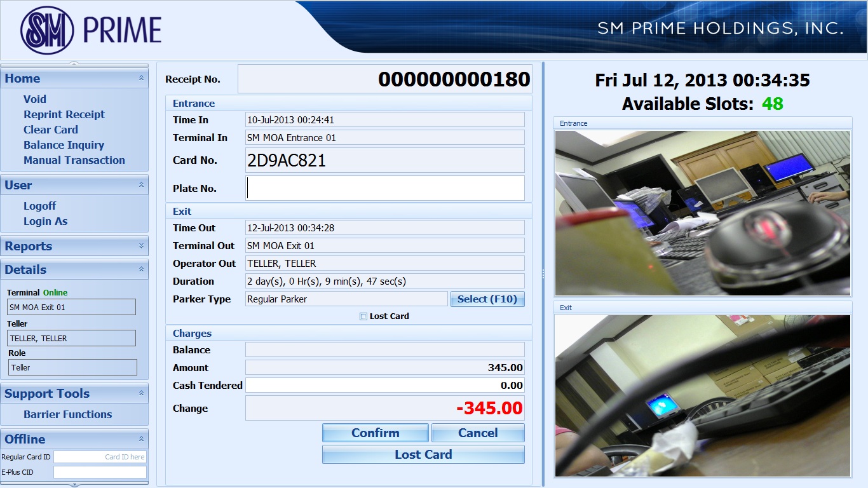This screenshot has height=488, width=868.
Task: Focus the Cash Tendered input field
Action: click(384, 386)
